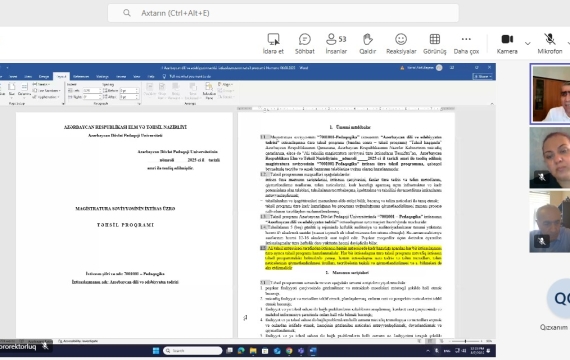
Task: Click the zoom percentage in the Word status bar
Action: pos(489,341)
